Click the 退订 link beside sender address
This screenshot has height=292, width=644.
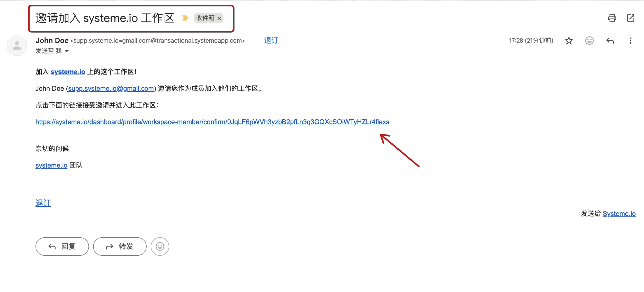[271, 41]
